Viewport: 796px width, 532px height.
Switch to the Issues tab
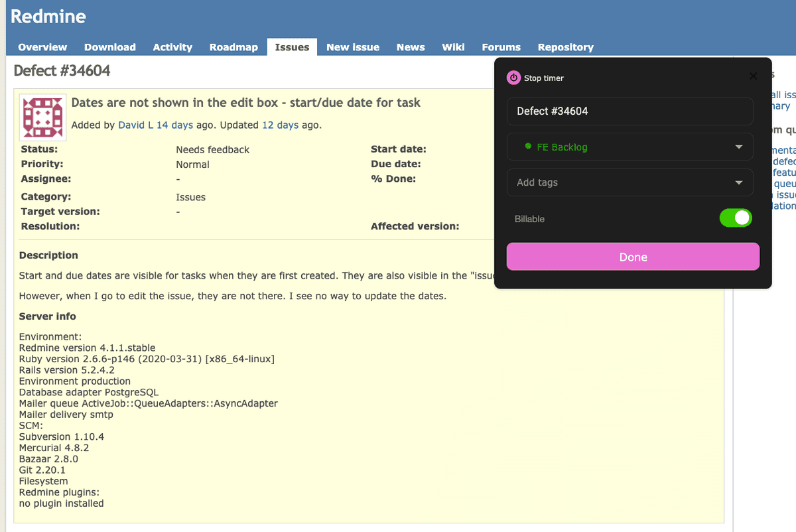pos(292,47)
